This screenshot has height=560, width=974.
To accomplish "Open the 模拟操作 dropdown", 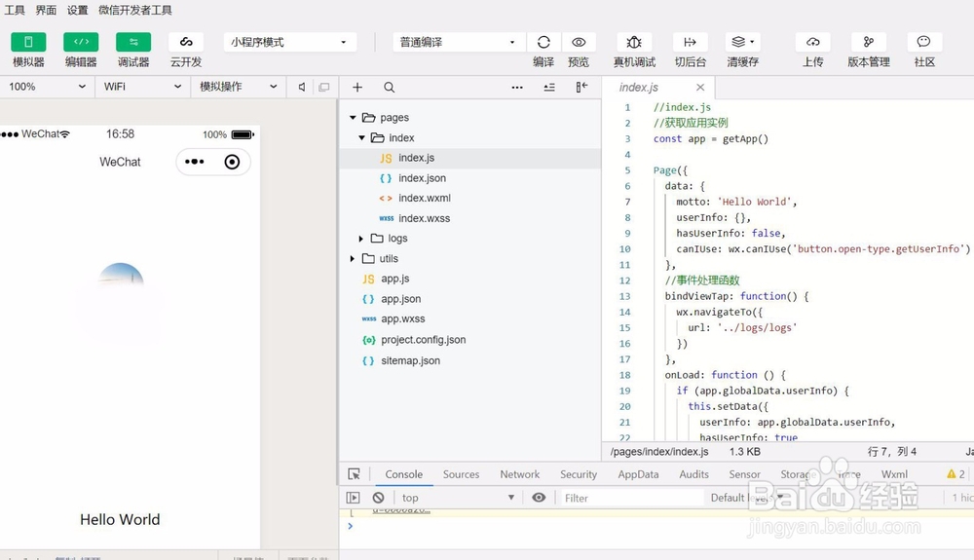I will pos(238,87).
